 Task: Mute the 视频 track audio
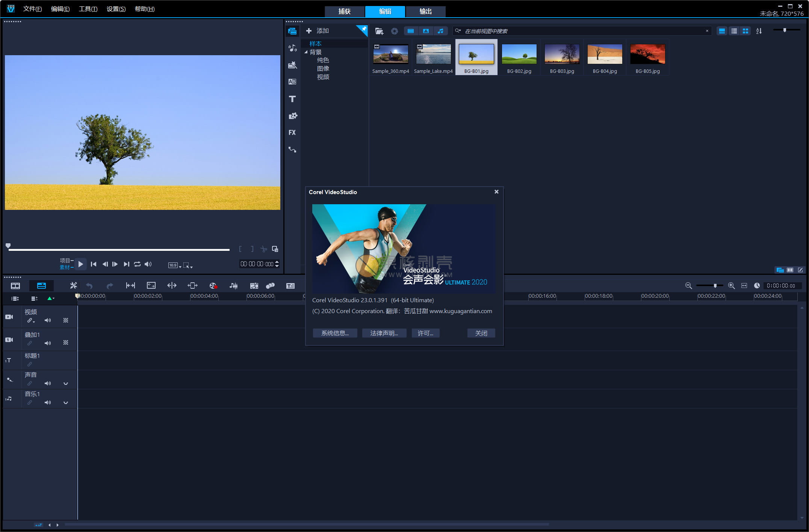[48, 320]
